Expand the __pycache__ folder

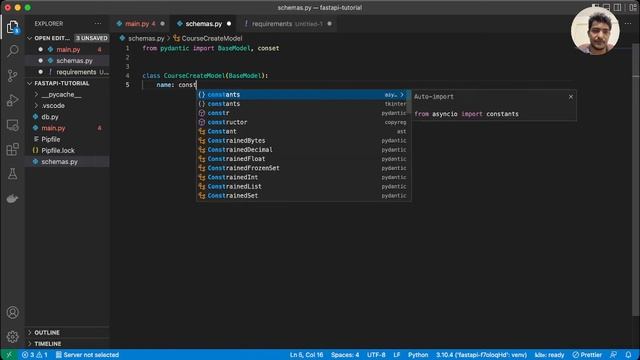pos(61,94)
